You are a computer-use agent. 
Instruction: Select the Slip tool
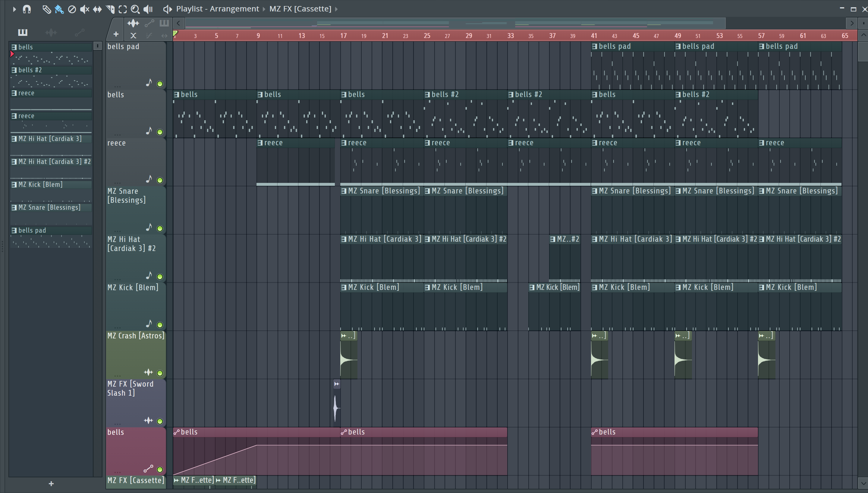point(97,9)
